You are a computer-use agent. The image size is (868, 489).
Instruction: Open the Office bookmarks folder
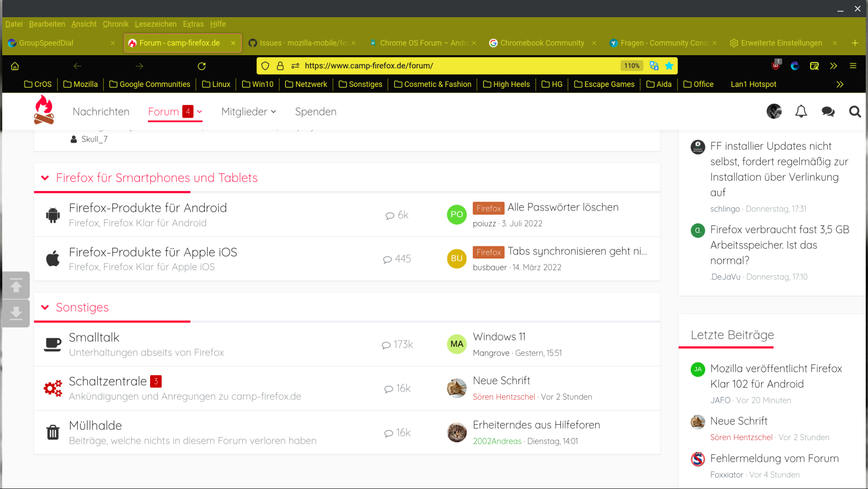698,85
